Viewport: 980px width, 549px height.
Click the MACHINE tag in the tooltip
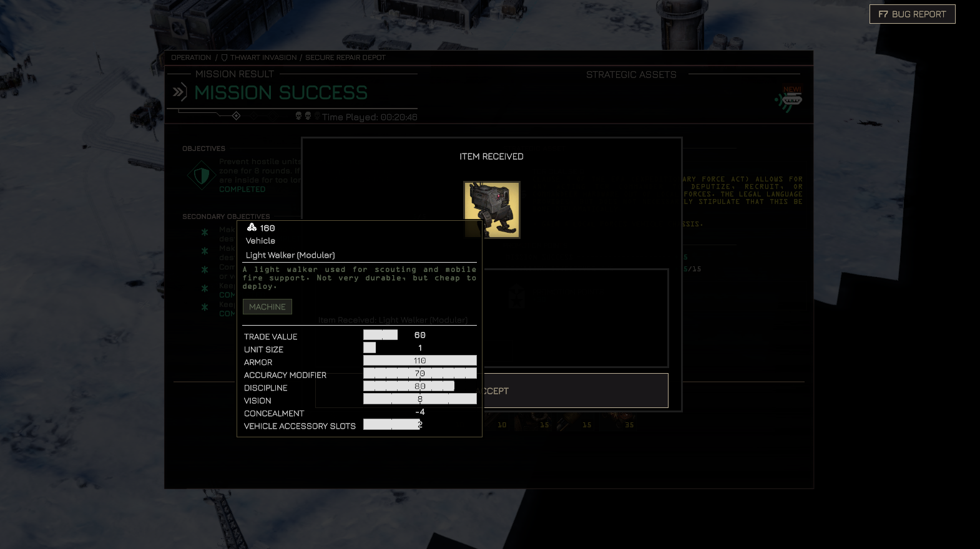[267, 306]
